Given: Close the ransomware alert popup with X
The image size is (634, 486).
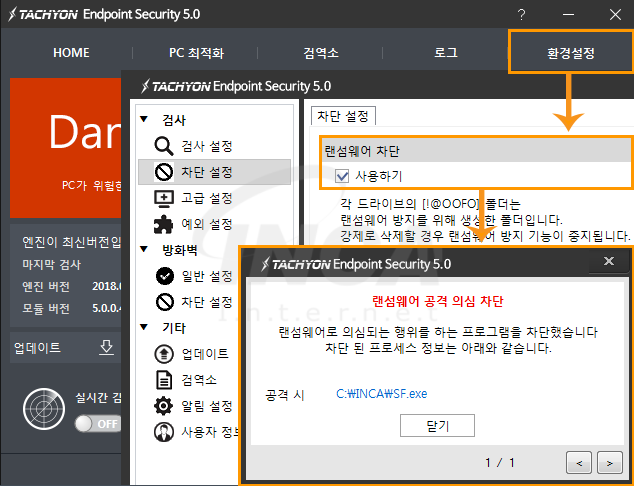Looking at the screenshot, I should point(609,261).
